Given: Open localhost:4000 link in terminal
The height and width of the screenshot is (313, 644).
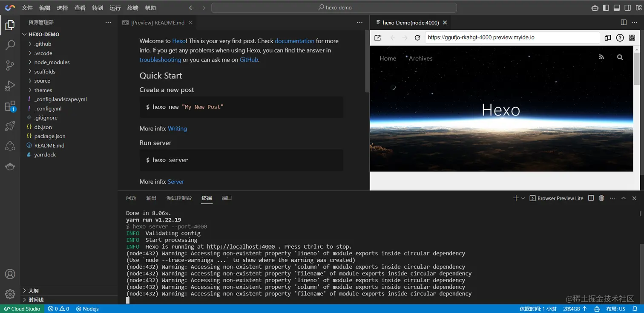Looking at the screenshot, I should coord(241,246).
